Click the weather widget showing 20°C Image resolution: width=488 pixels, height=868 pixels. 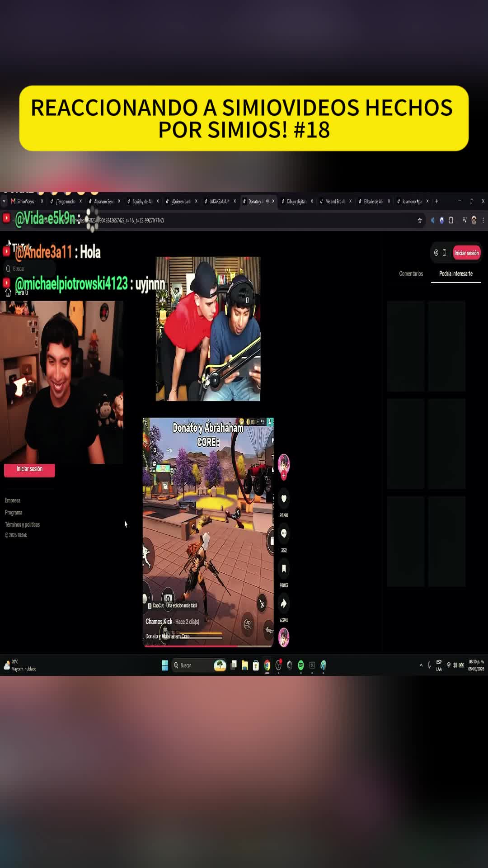pyautogui.click(x=20, y=665)
